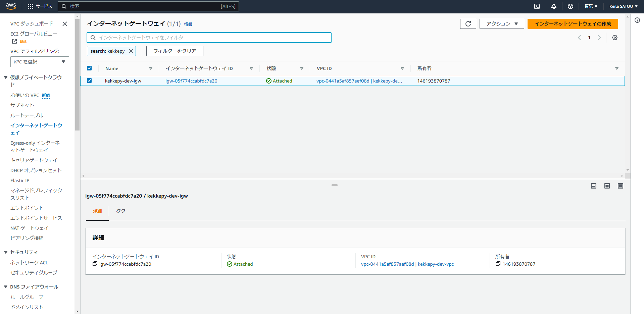
Task: Open Elastic IP in the sidebar
Action: coord(20,180)
